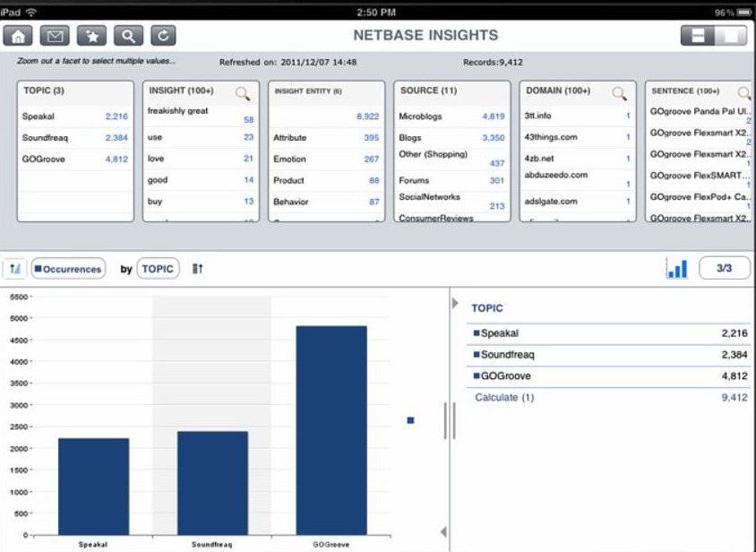The width and height of the screenshot is (756, 552).
Task: Select Behavior in Insight Entity facet
Action: 326,202
